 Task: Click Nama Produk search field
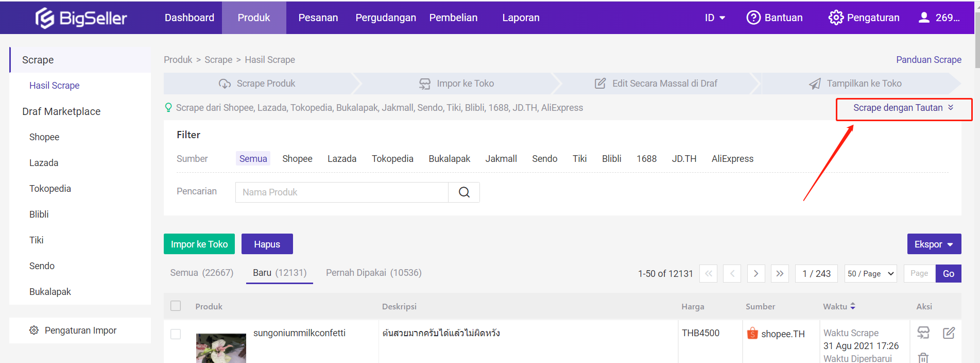342,192
